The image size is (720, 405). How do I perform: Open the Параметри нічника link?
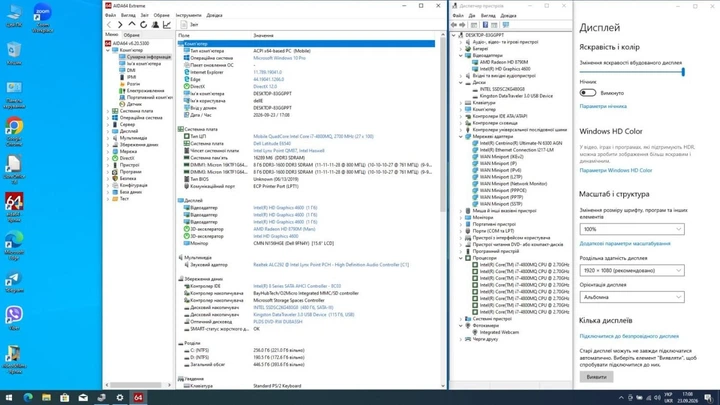click(x=603, y=107)
